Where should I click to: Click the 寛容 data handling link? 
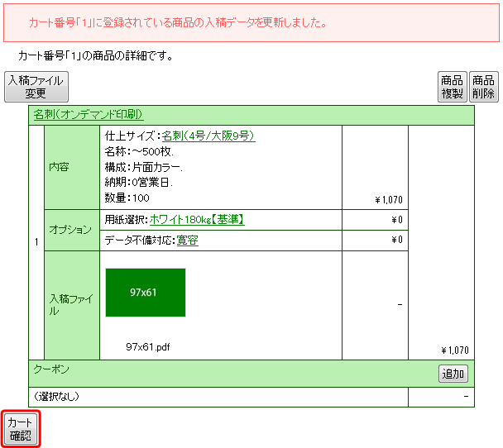188,241
